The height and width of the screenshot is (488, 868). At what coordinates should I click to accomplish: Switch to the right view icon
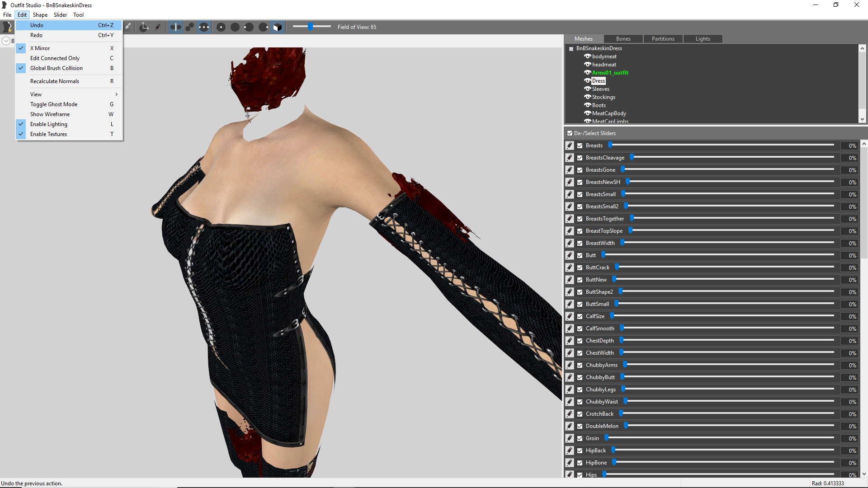point(263,27)
